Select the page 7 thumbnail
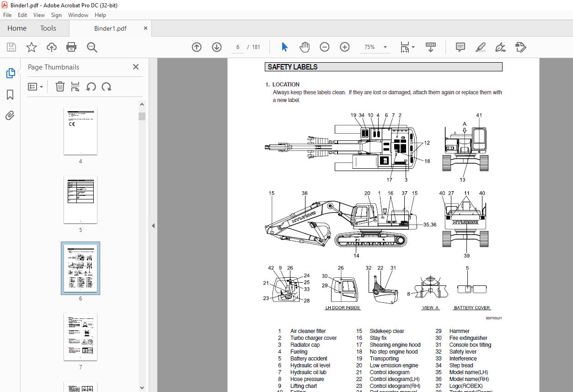573x392 pixels. (80, 337)
